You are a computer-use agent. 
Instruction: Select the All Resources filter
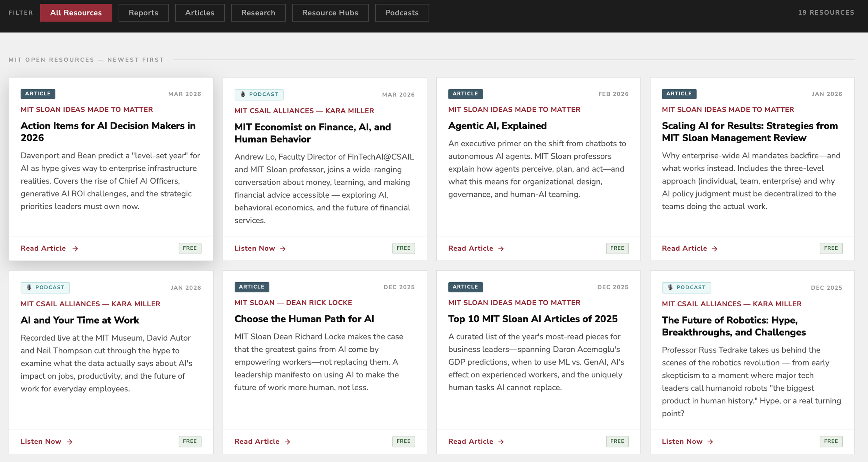pos(76,12)
